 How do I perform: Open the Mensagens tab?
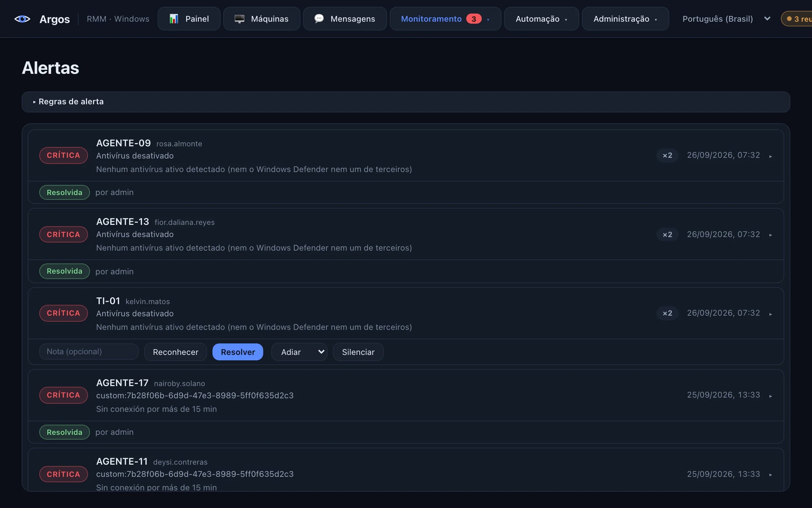[345, 19]
